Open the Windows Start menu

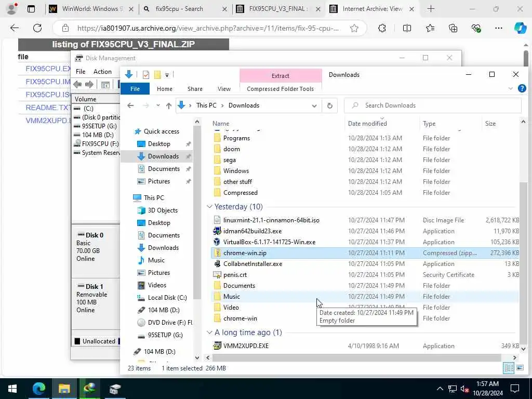pyautogui.click(x=12, y=389)
